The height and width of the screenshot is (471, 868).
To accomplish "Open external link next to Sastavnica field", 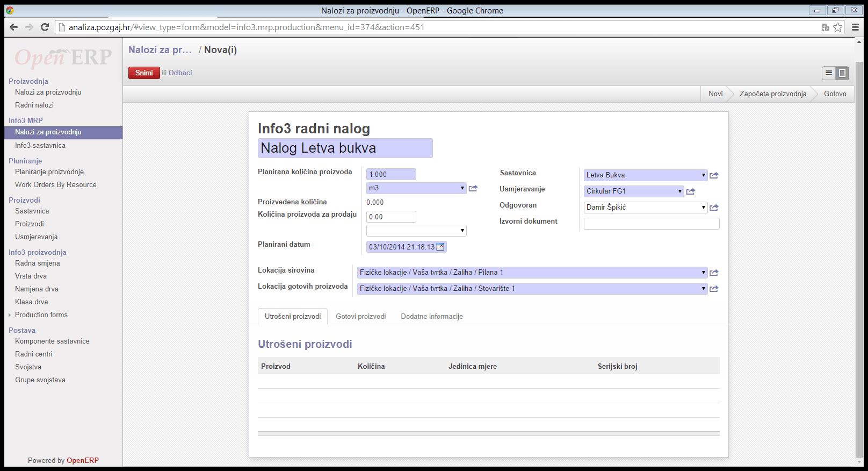I will pyautogui.click(x=714, y=175).
